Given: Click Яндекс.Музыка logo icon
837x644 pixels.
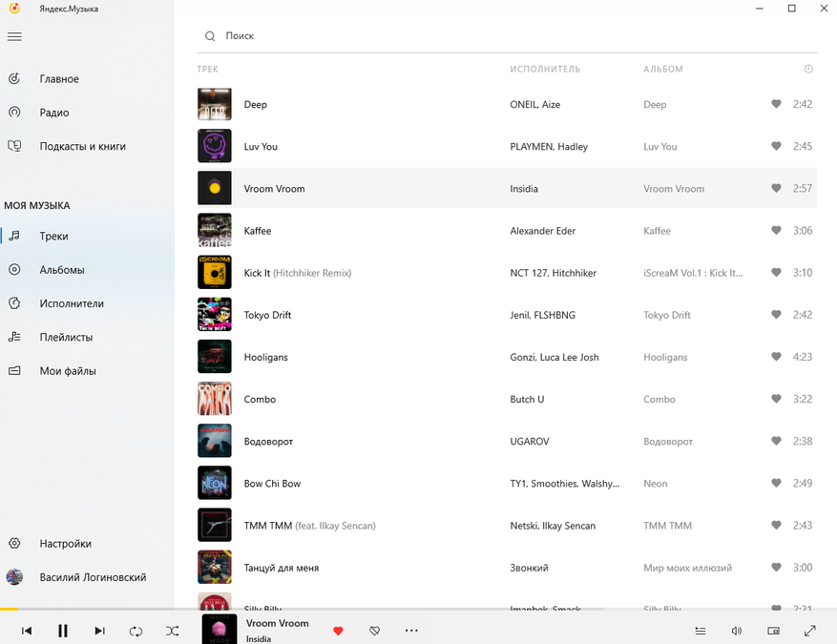Looking at the screenshot, I should [x=14, y=8].
